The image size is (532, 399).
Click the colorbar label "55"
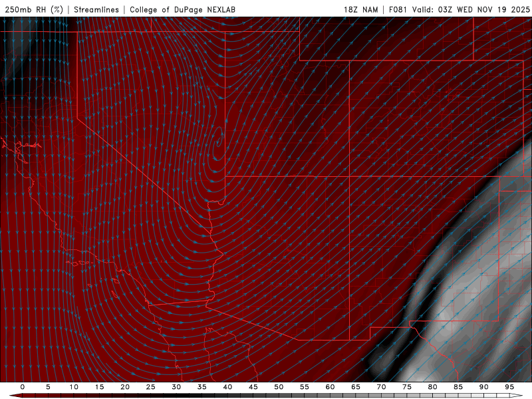point(305,387)
